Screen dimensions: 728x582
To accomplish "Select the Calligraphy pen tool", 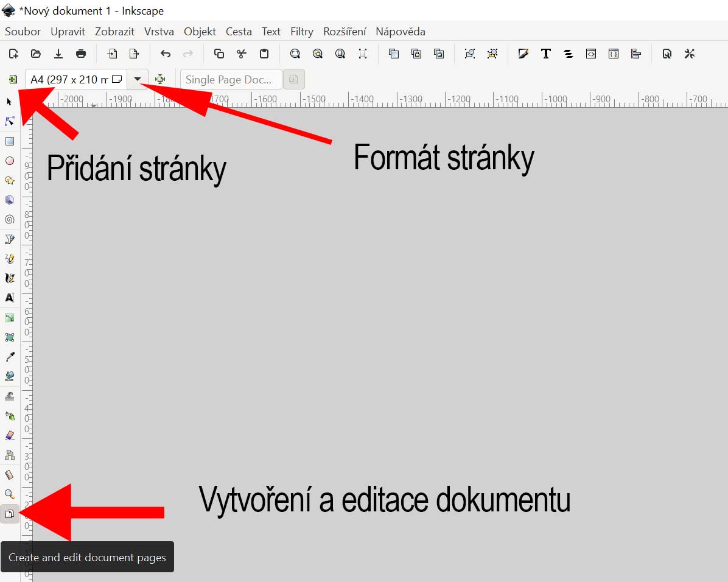I will coord(10,278).
